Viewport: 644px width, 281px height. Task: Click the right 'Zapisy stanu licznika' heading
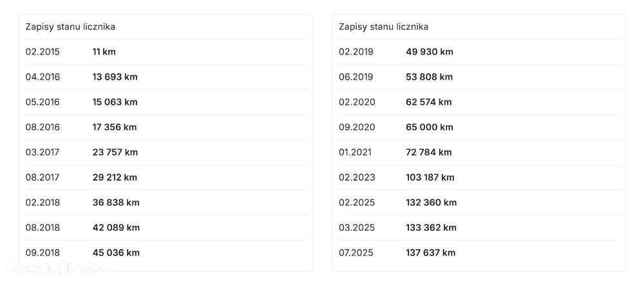click(x=383, y=27)
